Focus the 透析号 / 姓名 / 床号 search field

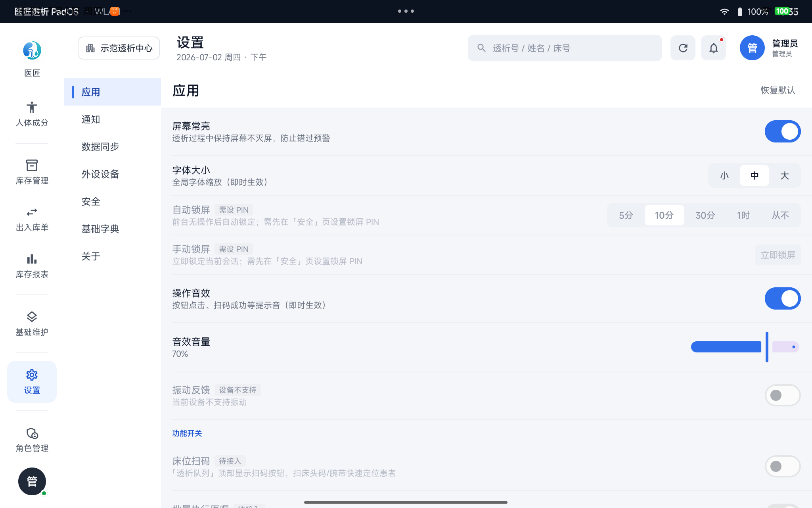click(565, 48)
